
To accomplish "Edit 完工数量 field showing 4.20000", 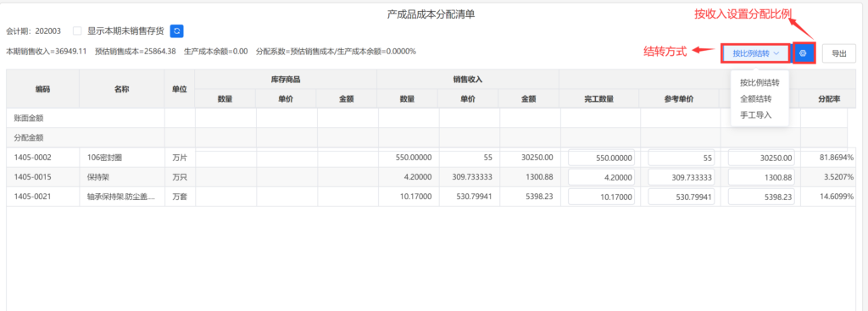I will point(601,178).
